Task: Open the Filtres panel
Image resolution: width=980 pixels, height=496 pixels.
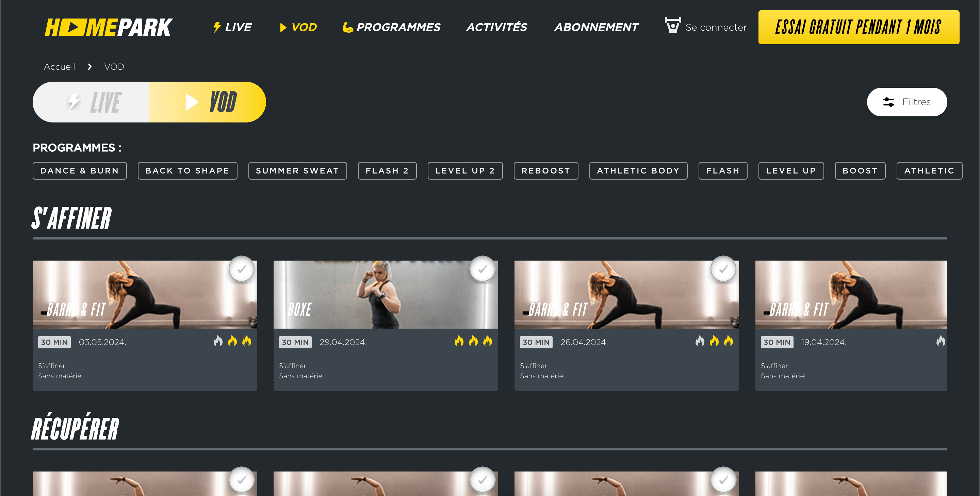Action: tap(906, 102)
